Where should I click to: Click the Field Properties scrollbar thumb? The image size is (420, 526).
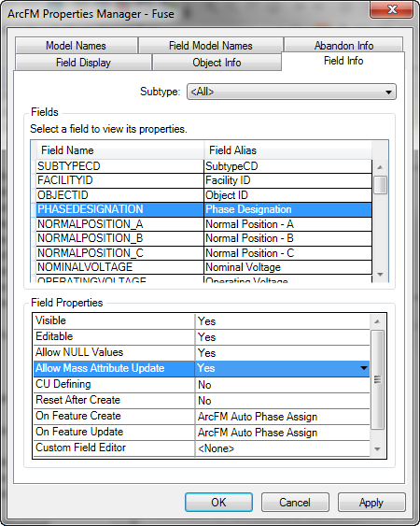(377, 379)
